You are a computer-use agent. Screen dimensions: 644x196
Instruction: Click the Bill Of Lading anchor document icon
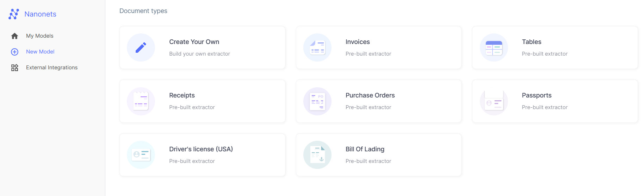317,155
